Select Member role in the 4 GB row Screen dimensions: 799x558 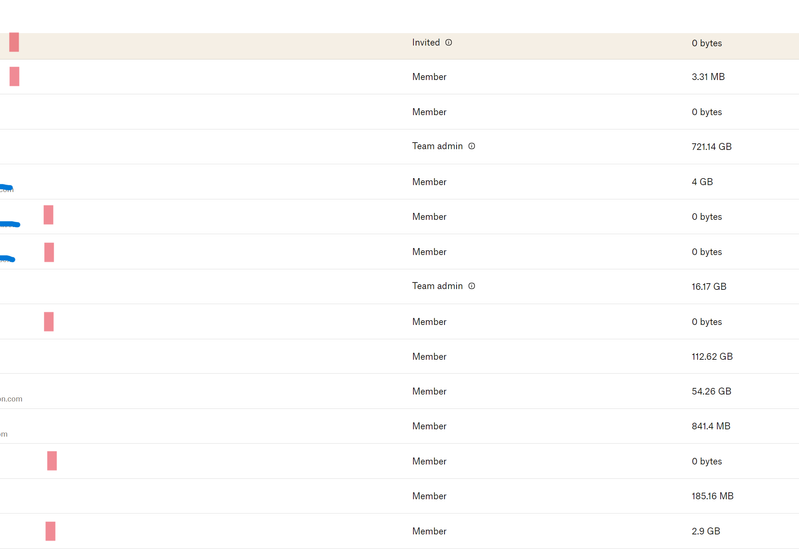point(429,182)
